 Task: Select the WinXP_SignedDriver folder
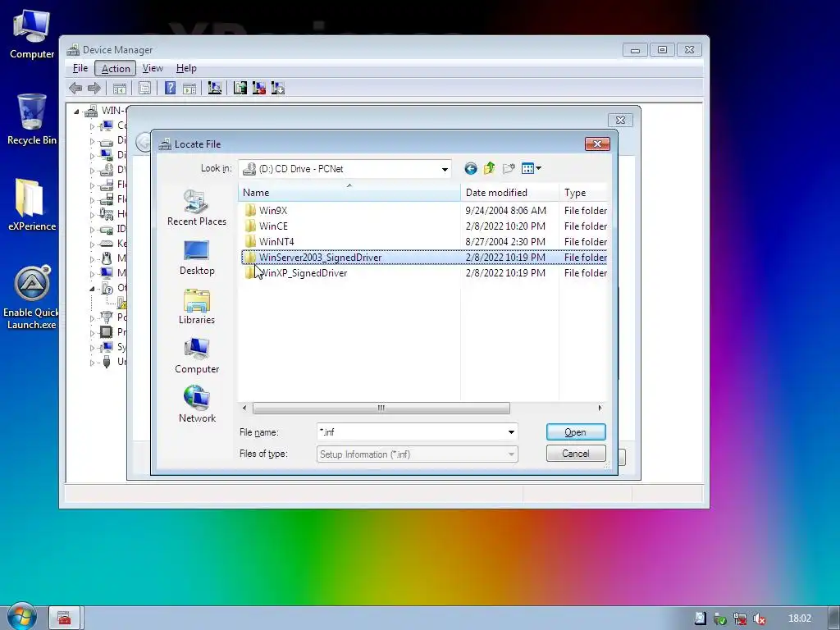point(423,273)
